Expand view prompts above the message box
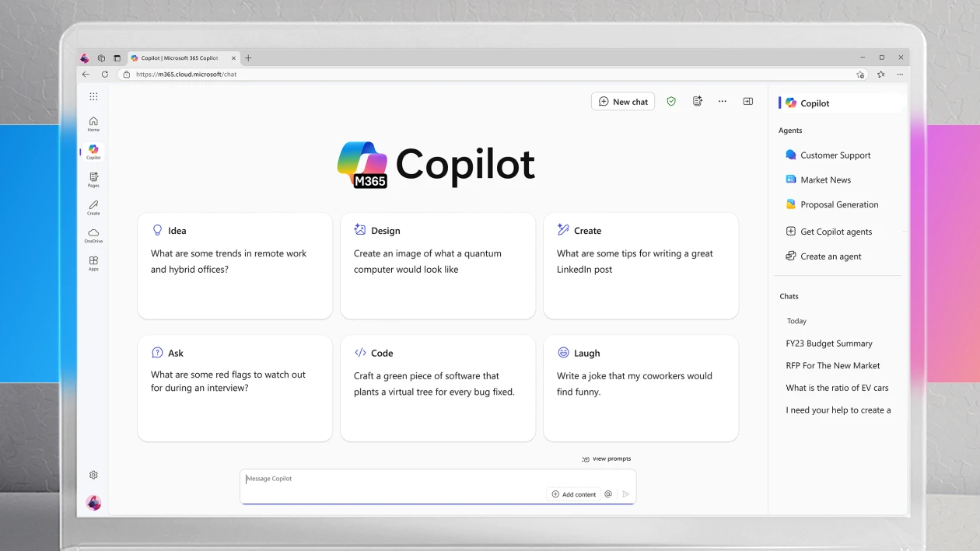Viewport: 980px width, 551px height. coord(607,459)
